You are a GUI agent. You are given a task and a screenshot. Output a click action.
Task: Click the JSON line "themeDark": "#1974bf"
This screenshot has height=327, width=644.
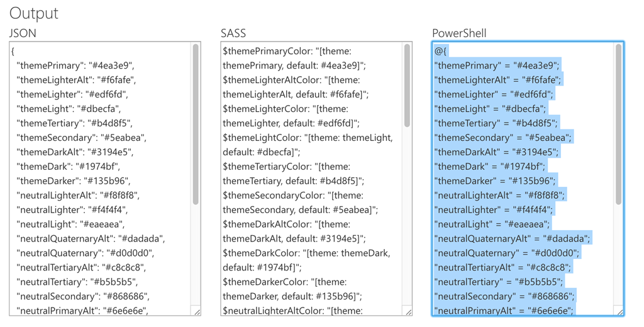click(68, 167)
